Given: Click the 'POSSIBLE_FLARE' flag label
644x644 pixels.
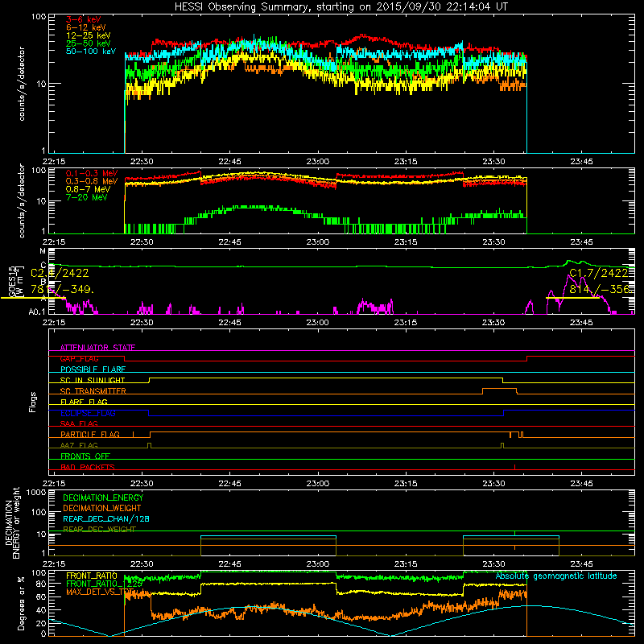Looking at the screenshot, I should click(x=93, y=369).
